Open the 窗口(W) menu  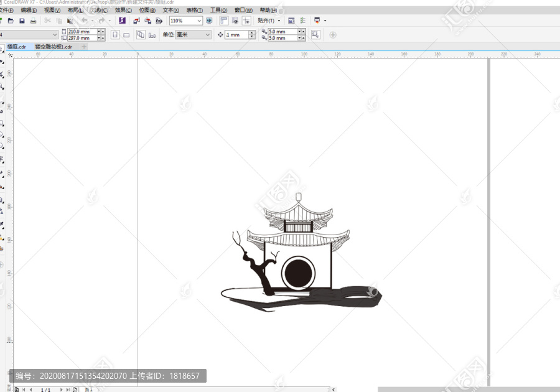coord(243,11)
